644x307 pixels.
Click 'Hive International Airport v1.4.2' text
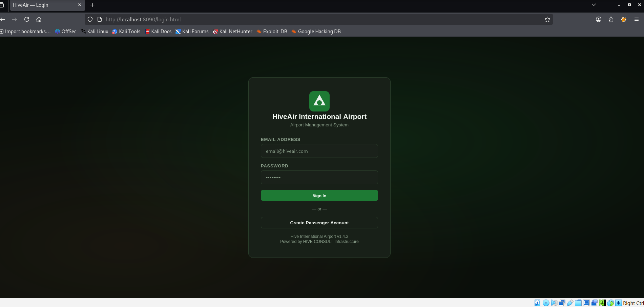[x=319, y=237]
